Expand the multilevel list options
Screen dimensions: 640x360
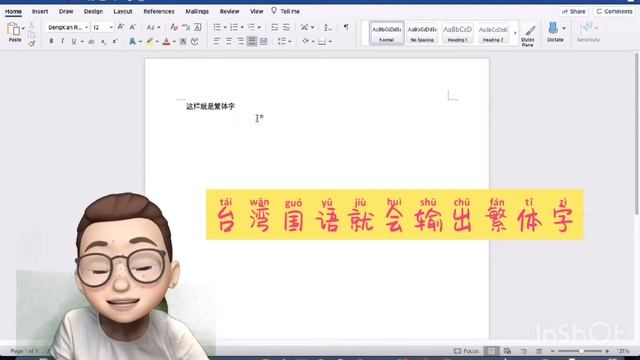(259, 27)
